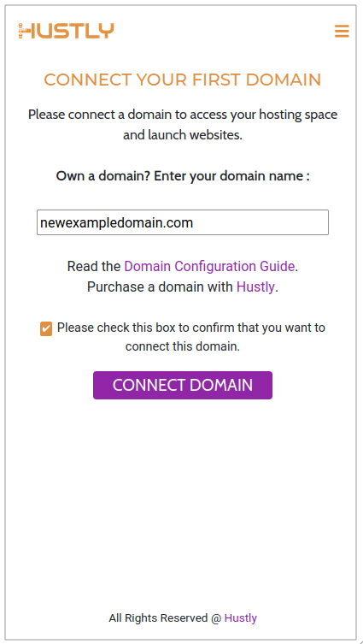The image size is (363, 644).
Task: Click the 'All Rights Reserved' footer text
Action: tap(158, 617)
